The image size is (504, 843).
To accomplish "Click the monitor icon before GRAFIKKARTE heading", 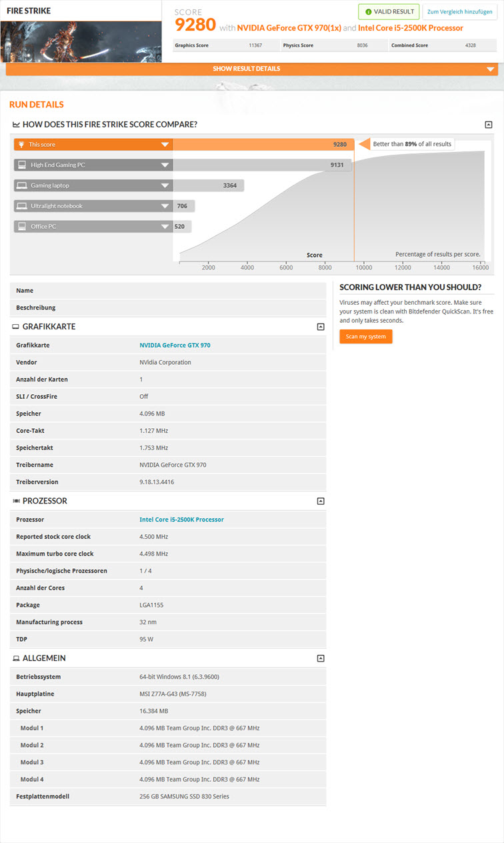I will pos(16,327).
